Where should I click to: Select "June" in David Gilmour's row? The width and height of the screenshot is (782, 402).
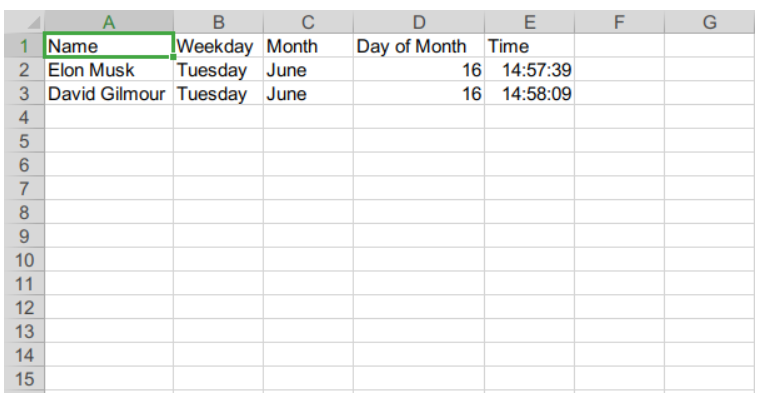308,94
